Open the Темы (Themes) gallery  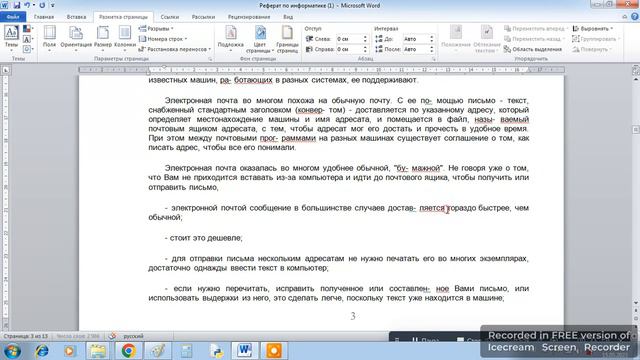11,38
